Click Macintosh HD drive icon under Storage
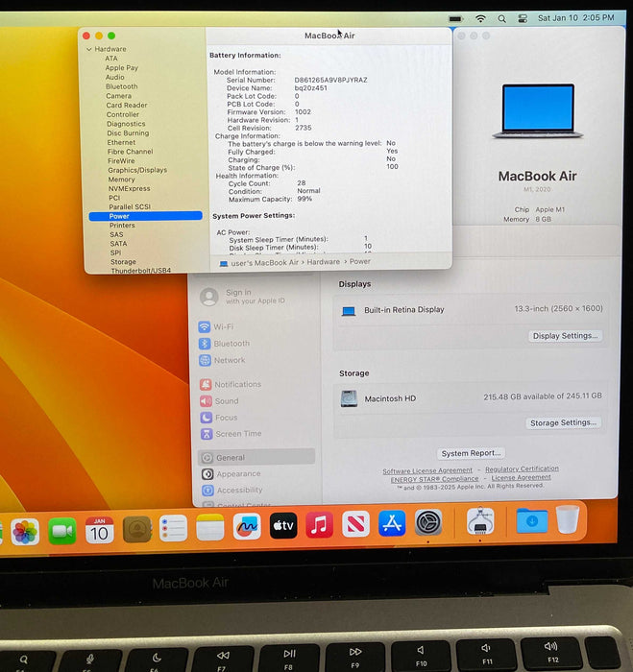Screen dimensions: 633x672 (349, 398)
